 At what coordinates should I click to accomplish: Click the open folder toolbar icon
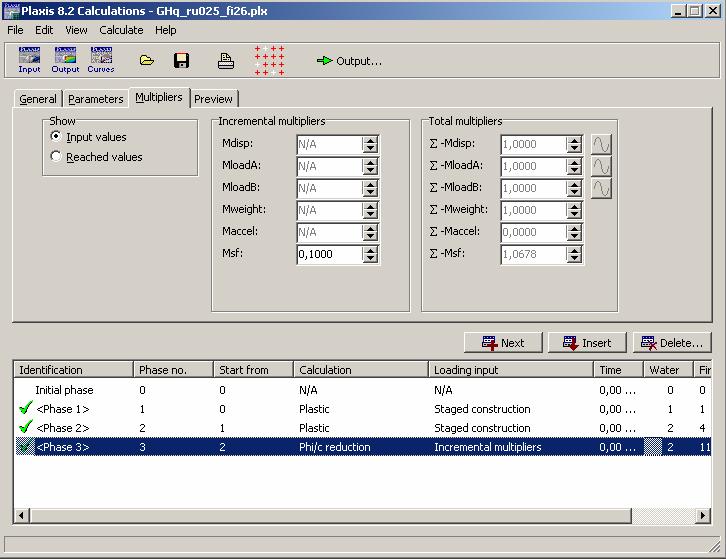pyautogui.click(x=147, y=60)
